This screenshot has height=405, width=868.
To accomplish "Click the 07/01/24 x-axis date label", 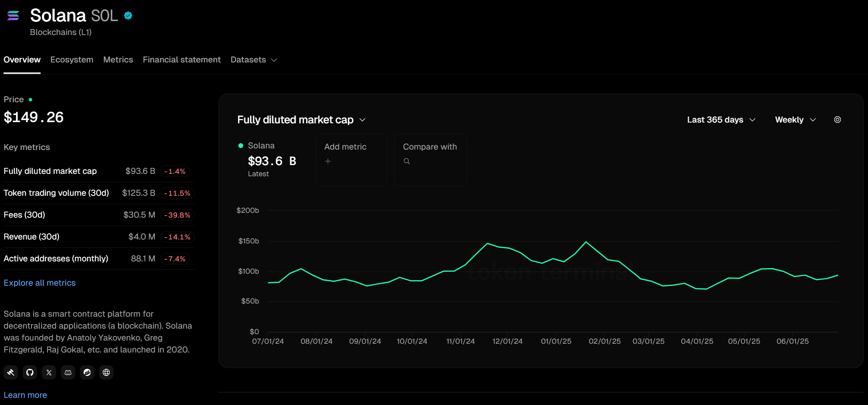I will pos(268,341).
